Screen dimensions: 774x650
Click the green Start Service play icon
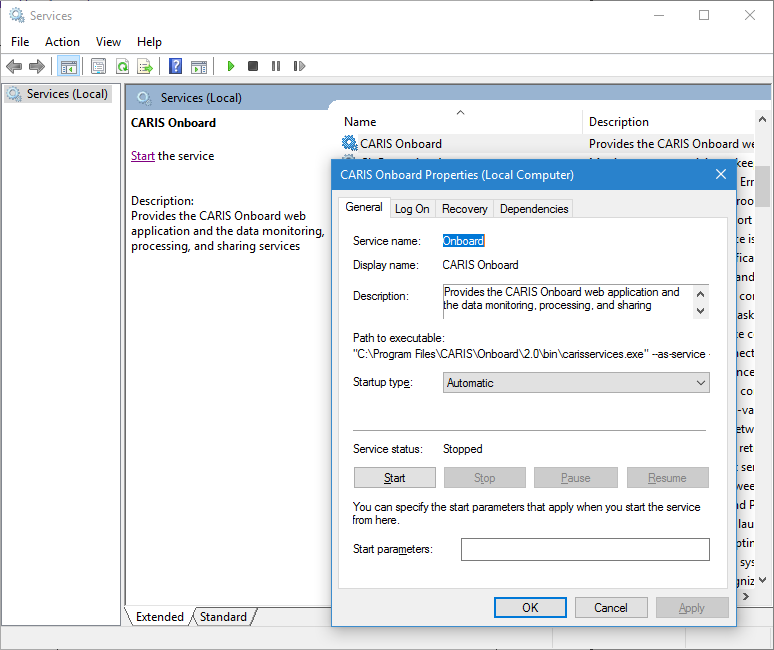coord(231,66)
